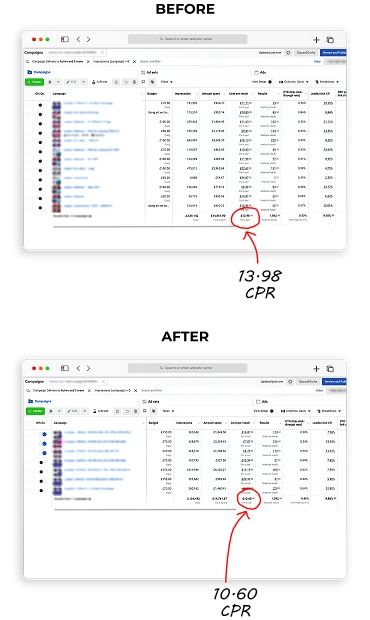The width and height of the screenshot is (370, 620).
Task: Click the address bar in AFTER browser window
Action: point(187,368)
